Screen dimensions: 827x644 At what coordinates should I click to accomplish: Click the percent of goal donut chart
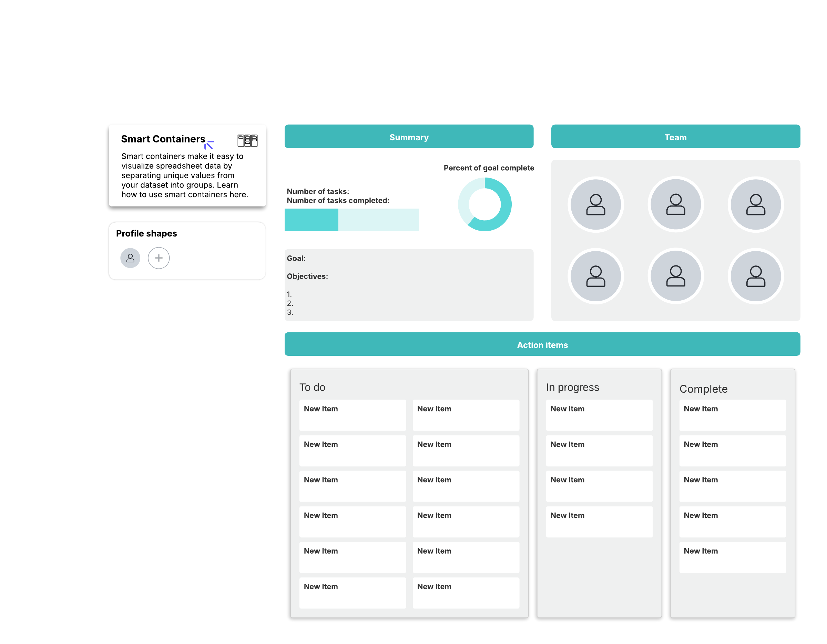[505, 204]
